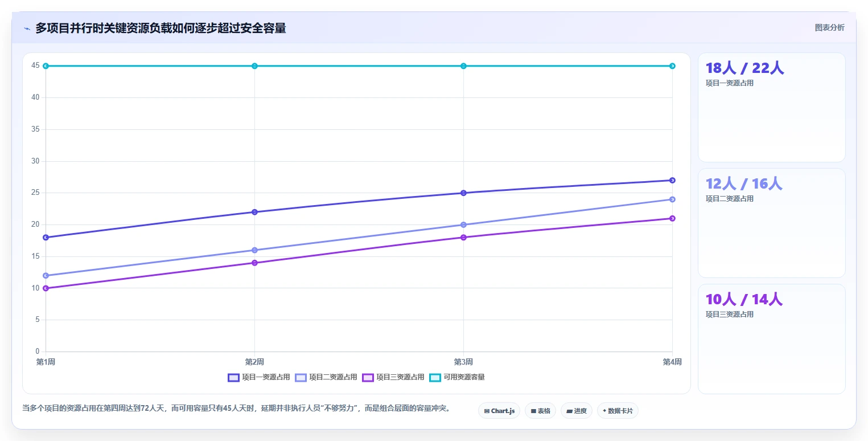Click the 可用资源容量 legend color box
Viewport: 868px width, 441px height.
pyautogui.click(x=435, y=377)
